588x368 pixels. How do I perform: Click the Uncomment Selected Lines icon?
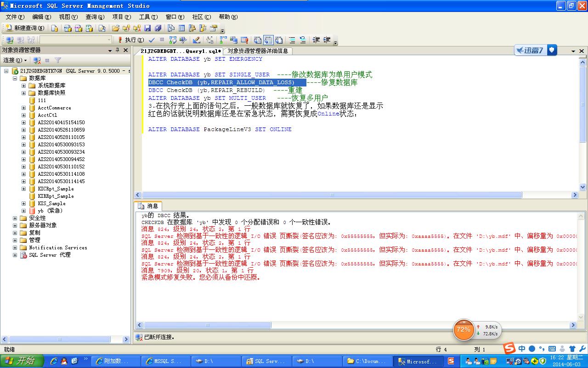tap(303, 40)
